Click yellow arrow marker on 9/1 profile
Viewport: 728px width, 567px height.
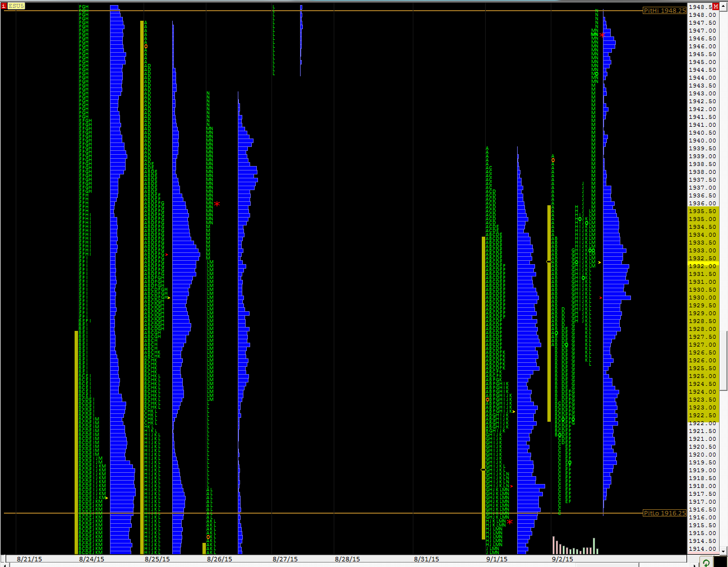[x=513, y=412]
